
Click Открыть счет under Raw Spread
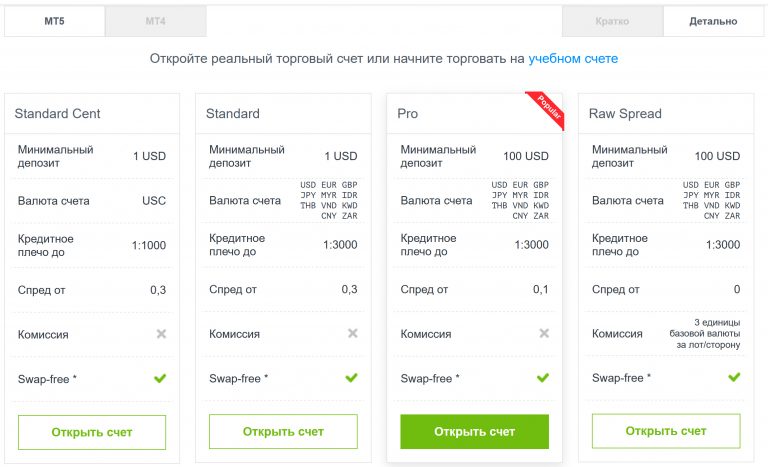pos(666,432)
